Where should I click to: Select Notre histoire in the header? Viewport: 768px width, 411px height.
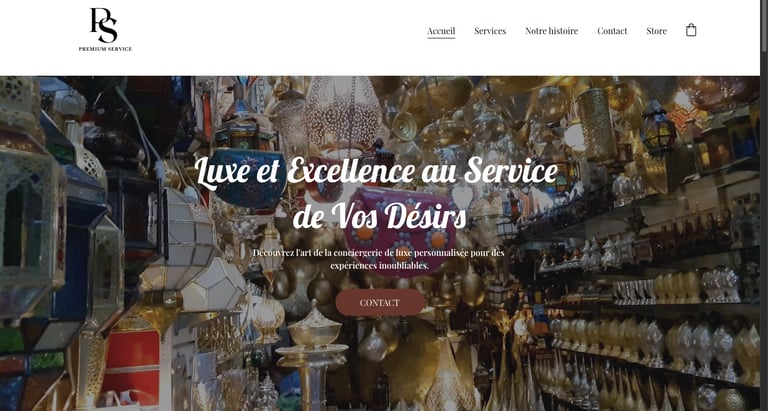click(x=552, y=31)
